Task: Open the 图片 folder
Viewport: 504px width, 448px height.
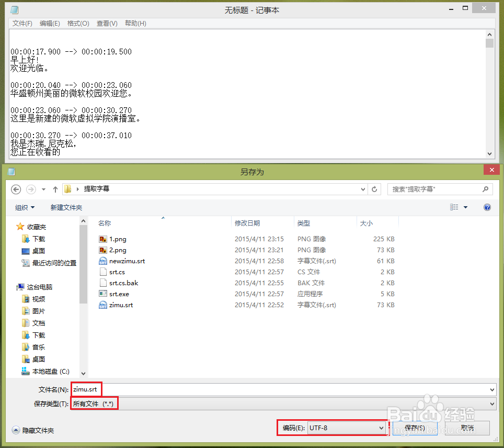Action: pyautogui.click(x=39, y=311)
